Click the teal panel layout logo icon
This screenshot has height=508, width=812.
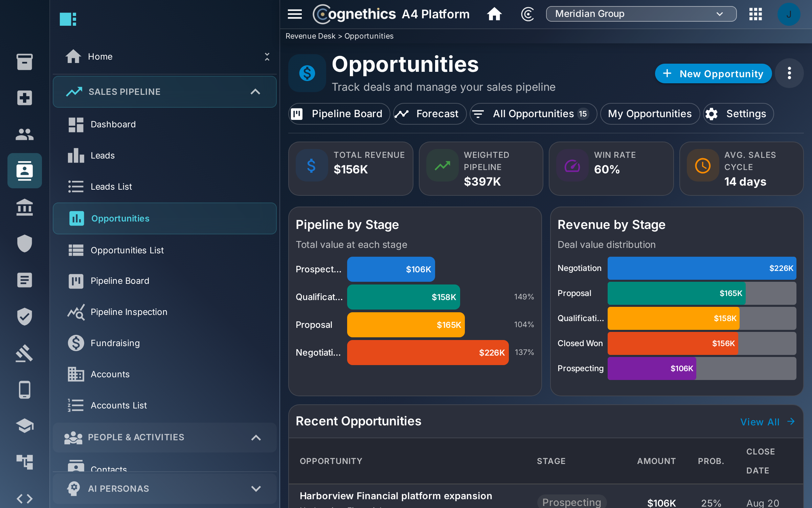coord(68,19)
